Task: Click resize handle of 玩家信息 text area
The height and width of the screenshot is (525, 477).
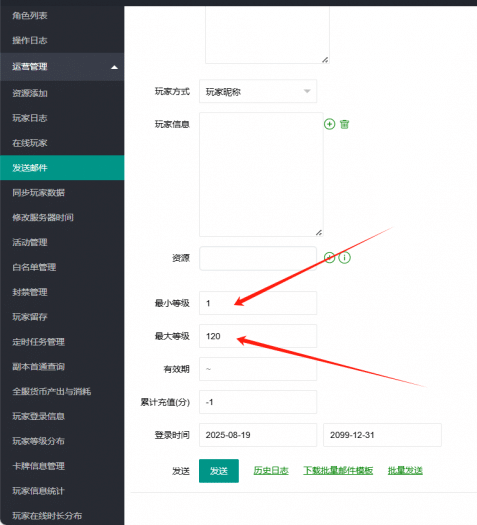Action: click(319, 232)
